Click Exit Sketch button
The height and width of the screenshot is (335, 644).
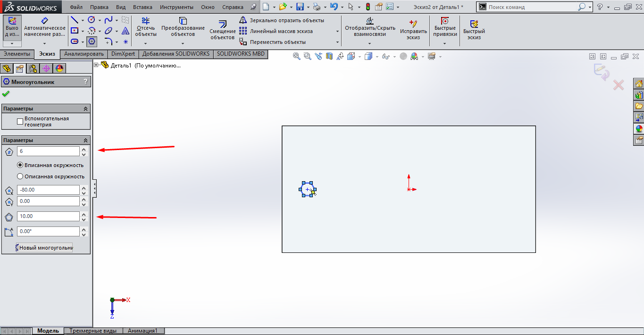tap(12, 28)
